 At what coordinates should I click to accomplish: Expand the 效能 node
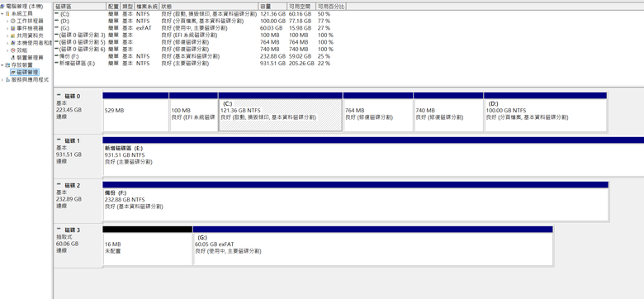[x=7, y=50]
